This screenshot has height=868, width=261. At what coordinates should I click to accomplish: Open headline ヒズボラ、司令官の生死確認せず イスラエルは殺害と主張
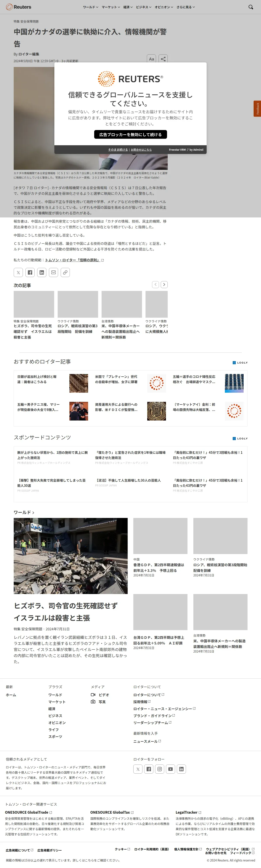coord(66,612)
